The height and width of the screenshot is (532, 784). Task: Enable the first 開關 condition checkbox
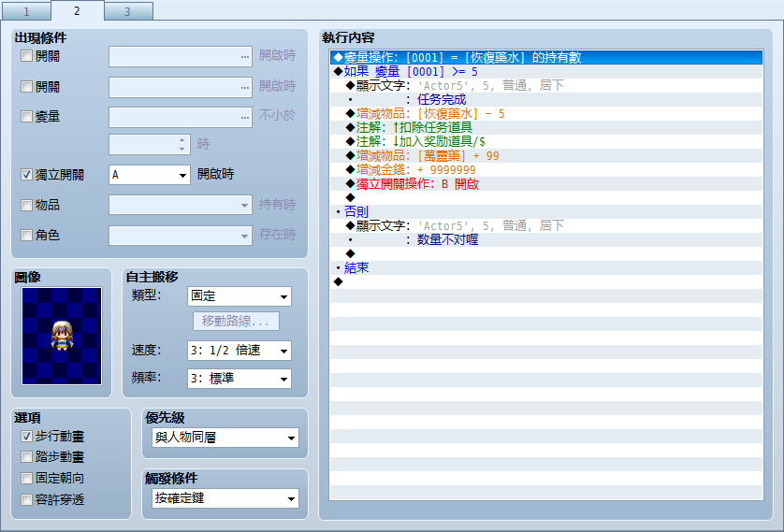pos(26,56)
